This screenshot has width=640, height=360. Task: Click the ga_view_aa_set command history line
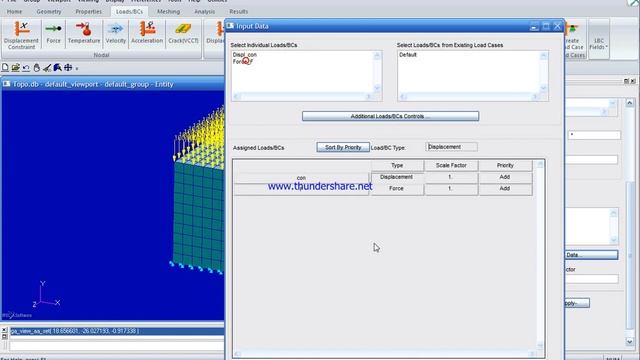(117, 331)
